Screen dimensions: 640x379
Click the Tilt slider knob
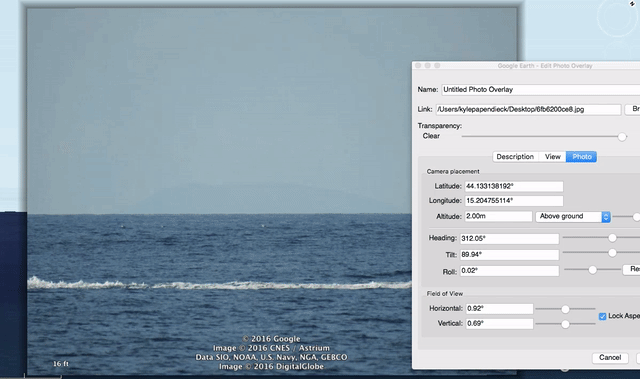coord(612,253)
